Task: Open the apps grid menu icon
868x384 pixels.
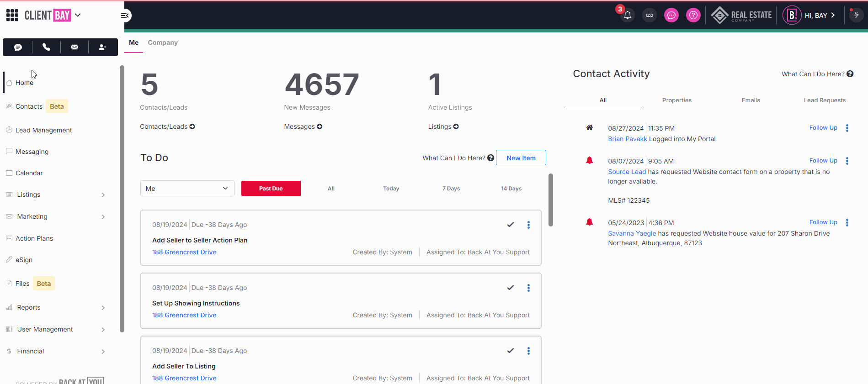Action: click(12, 15)
